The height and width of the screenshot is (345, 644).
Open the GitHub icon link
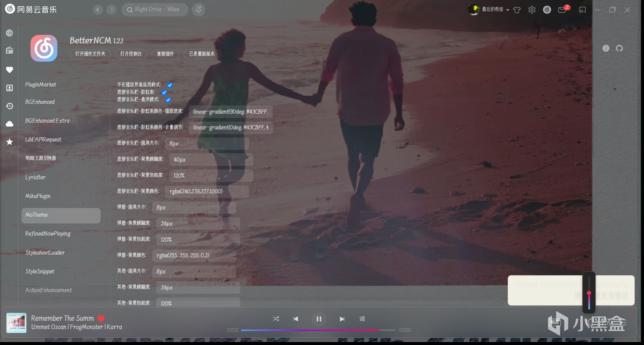[x=619, y=48]
